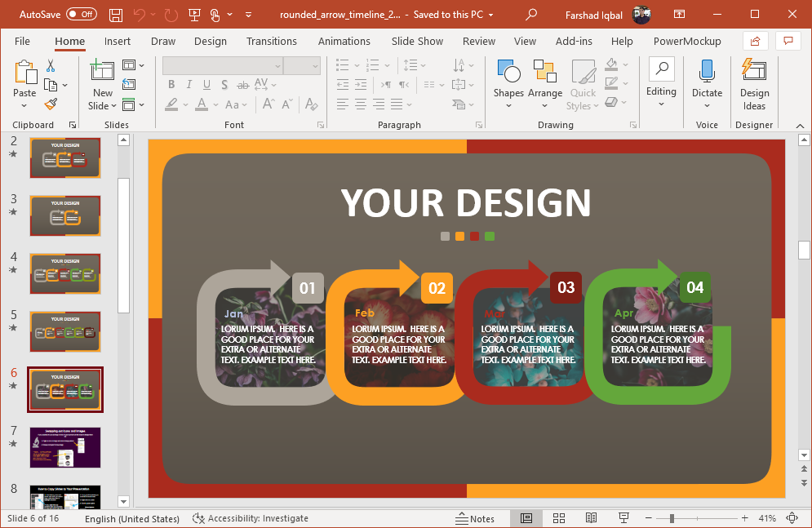The width and height of the screenshot is (812, 528).
Task: Click the Shapes gallery icon
Action: pyautogui.click(x=508, y=71)
